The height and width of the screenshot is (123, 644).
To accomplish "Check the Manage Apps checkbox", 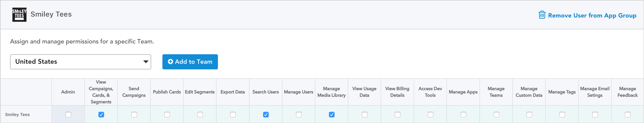I will click(463, 114).
